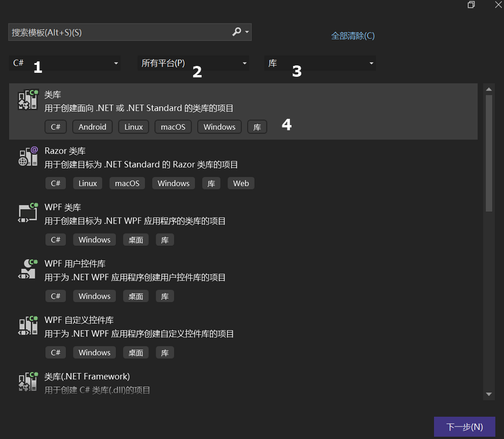Open the 所有平台(P) platform dropdown
Image resolution: width=504 pixels, height=439 pixels.
[x=193, y=63]
